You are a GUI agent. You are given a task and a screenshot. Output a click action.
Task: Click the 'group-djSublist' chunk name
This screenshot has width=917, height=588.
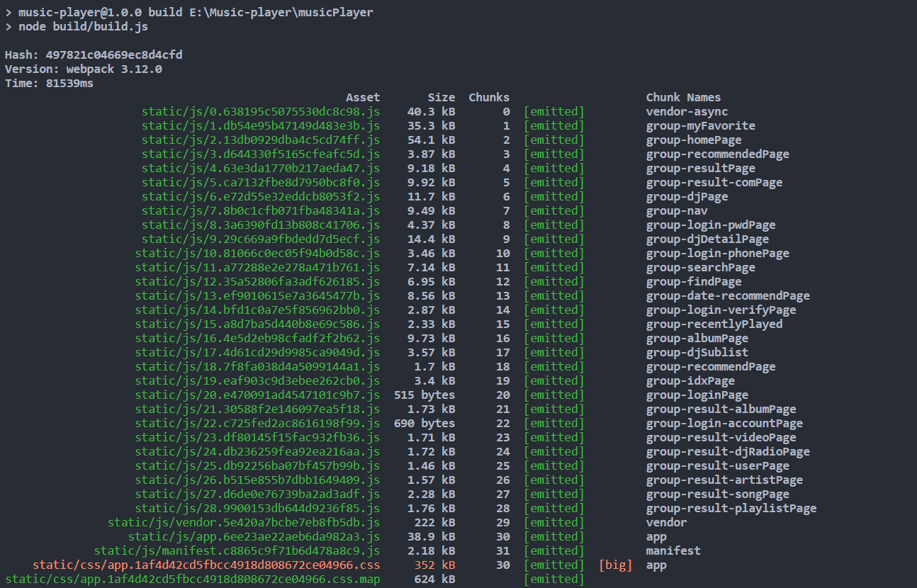click(x=697, y=353)
